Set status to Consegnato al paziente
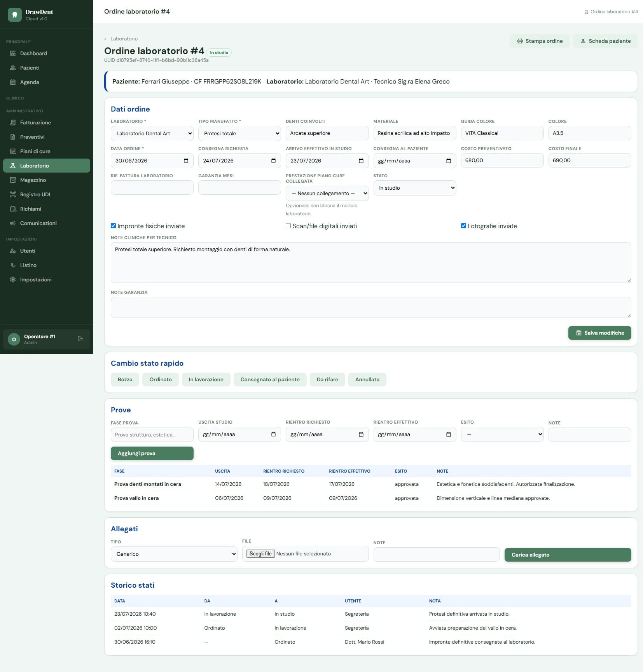The width and height of the screenshot is (643, 672). pyautogui.click(x=270, y=379)
